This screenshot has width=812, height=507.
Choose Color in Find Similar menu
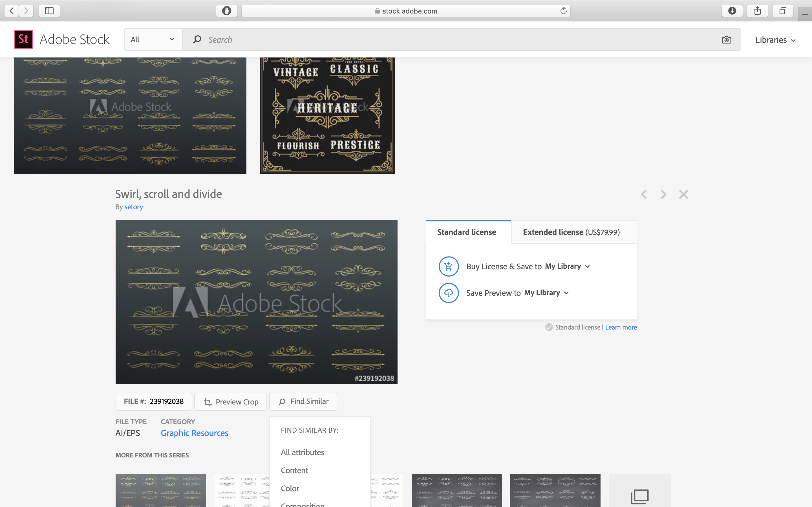(x=290, y=488)
